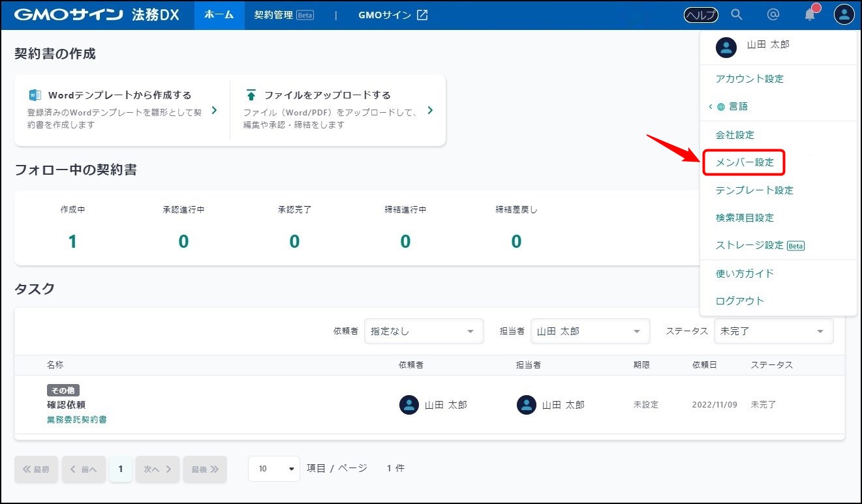Screen dimensions: 862x504
Task: Select メンバー設定 from user menu
Action: pos(745,162)
